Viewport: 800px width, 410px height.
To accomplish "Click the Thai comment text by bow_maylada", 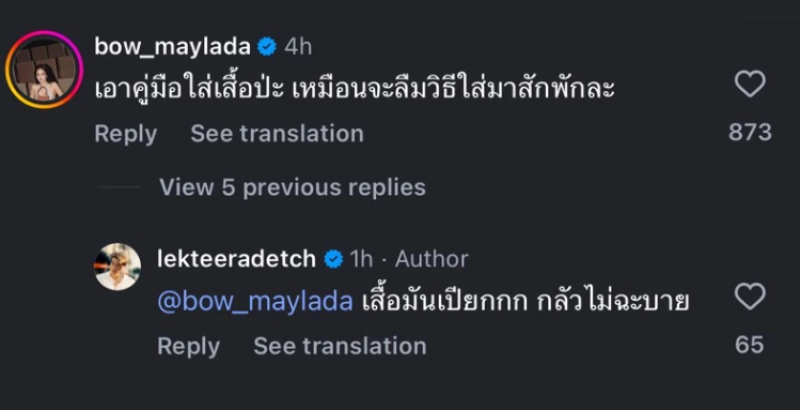I will click(353, 89).
